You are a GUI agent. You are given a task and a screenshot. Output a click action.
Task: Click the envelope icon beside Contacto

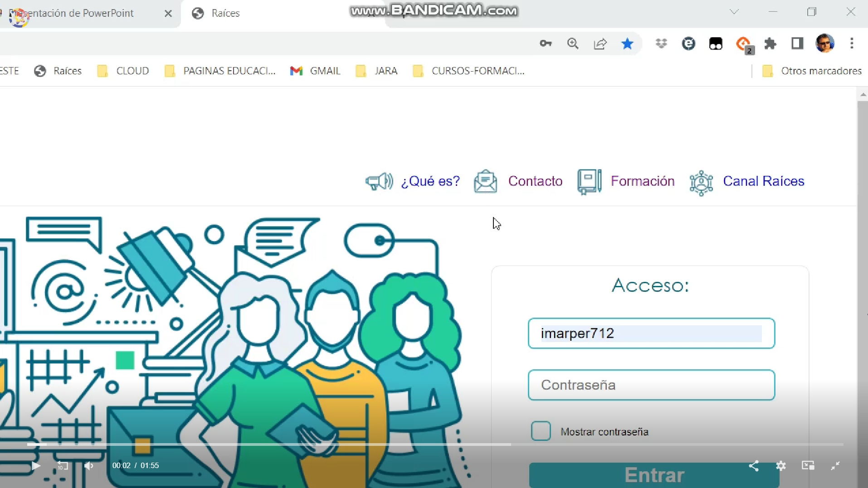click(485, 182)
